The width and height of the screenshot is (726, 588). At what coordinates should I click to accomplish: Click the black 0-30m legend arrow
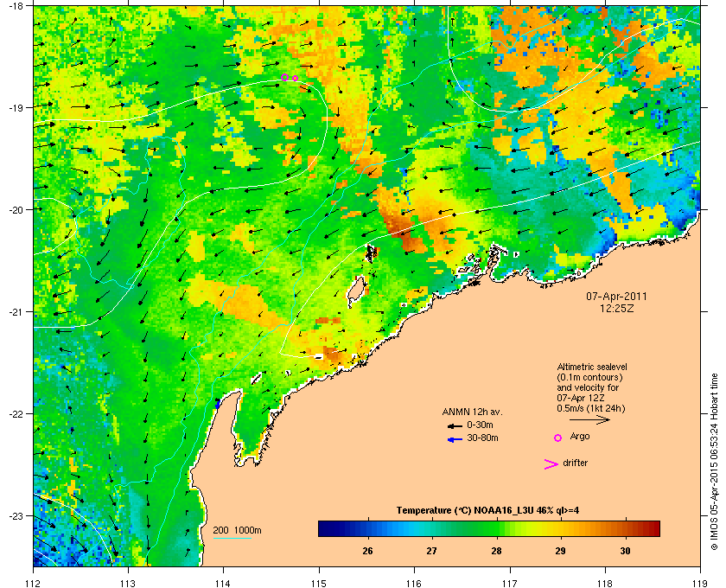tap(455, 425)
